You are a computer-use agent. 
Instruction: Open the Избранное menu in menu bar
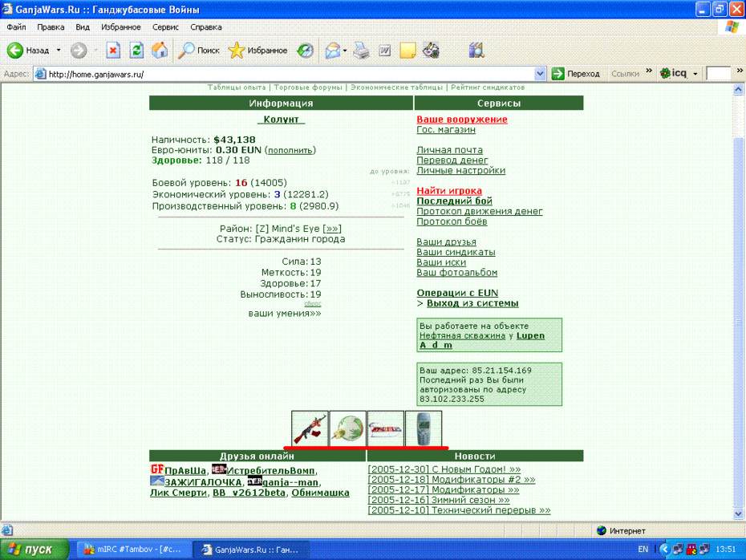pos(121,27)
